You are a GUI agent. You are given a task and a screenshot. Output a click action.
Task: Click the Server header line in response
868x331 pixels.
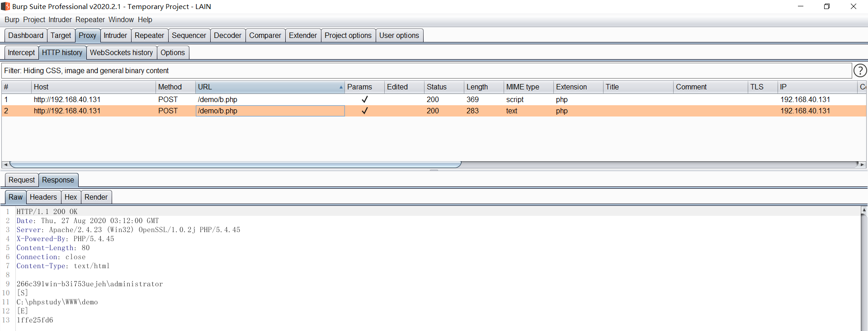pyautogui.click(x=128, y=230)
